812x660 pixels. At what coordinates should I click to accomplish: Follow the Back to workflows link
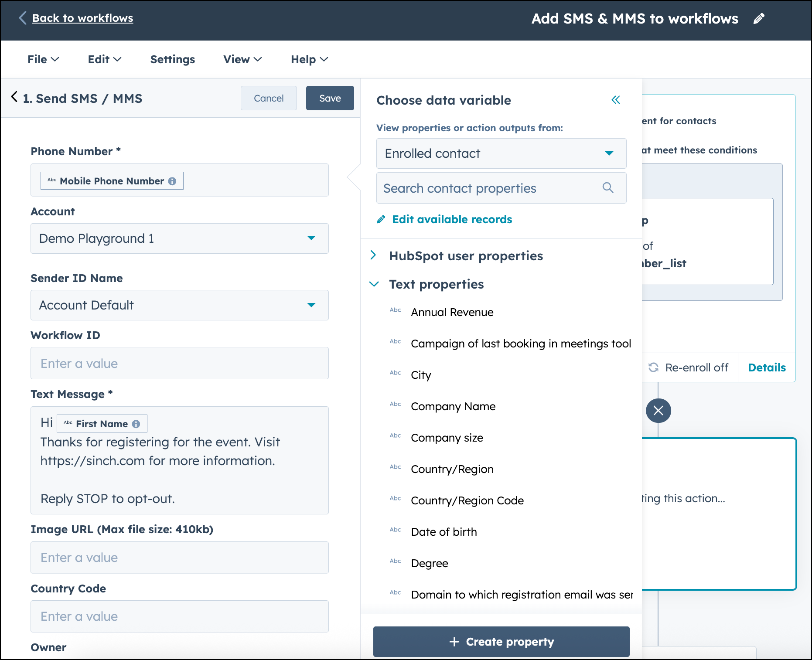click(82, 18)
